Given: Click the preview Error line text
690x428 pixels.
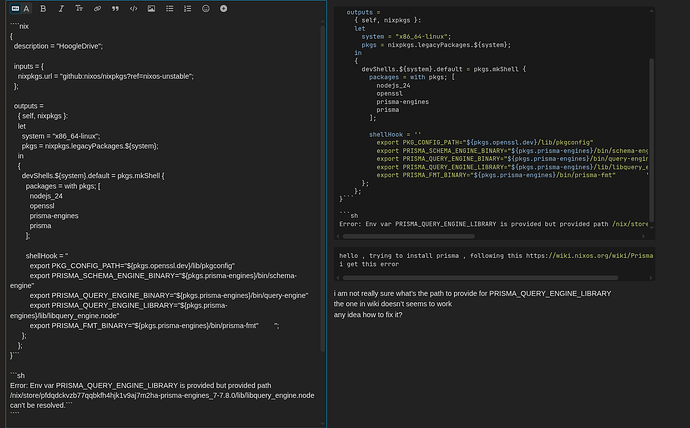Looking at the screenshot, I should (x=493, y=224).
